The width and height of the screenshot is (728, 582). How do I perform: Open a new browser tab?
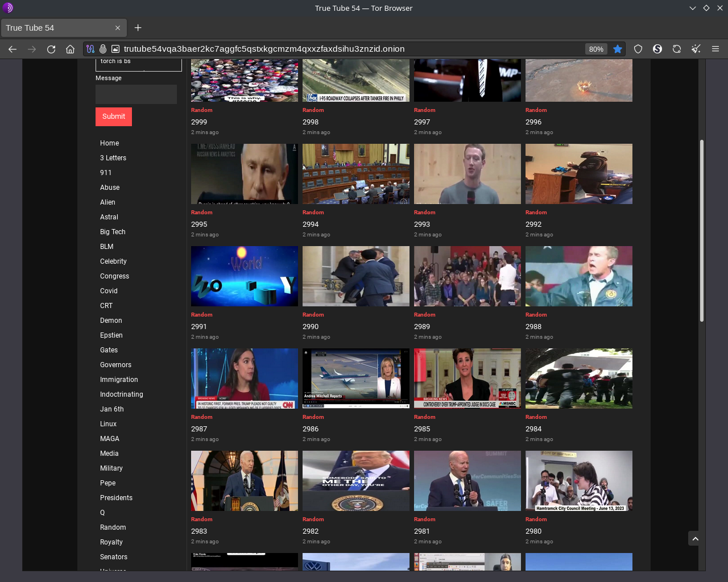click(x=138, y=28)
